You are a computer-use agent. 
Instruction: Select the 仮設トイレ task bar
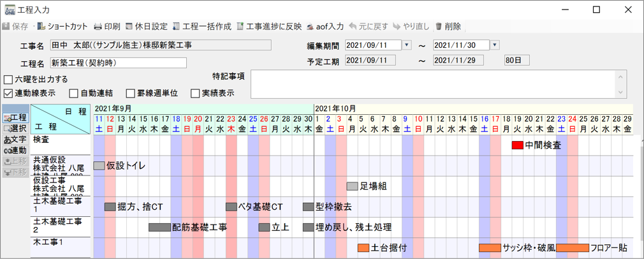point(99,166)
